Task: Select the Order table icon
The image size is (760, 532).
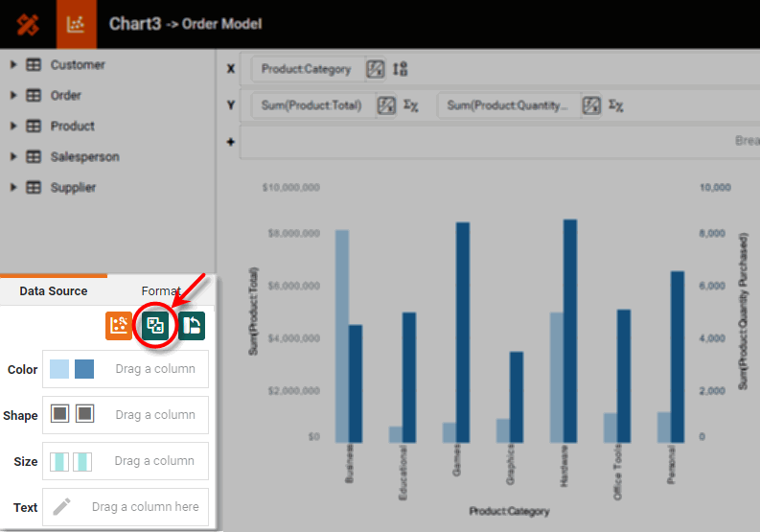Action: click(34, 95)
